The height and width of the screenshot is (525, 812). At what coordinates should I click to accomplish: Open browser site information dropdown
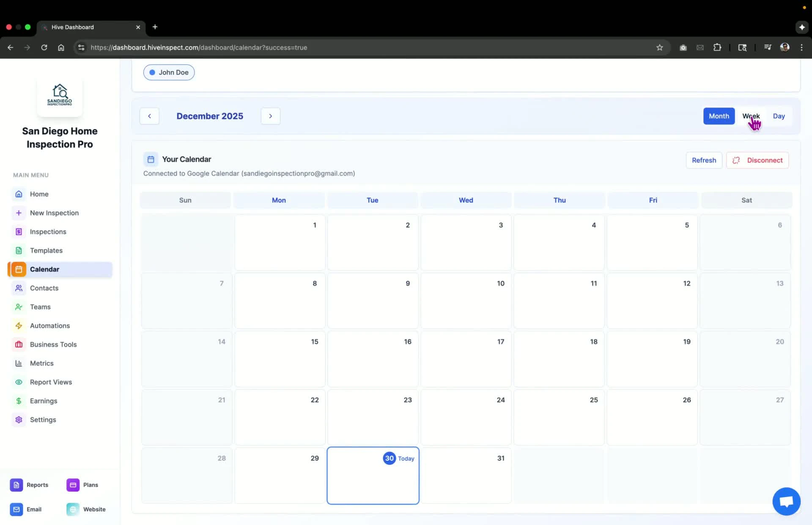pyautogui.click(x=81, y=47)
